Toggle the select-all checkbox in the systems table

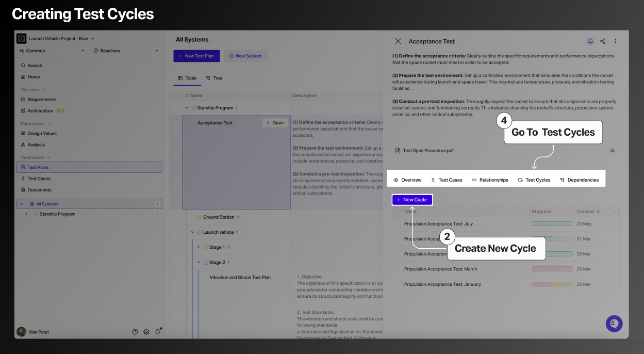[x=174, y=95]
